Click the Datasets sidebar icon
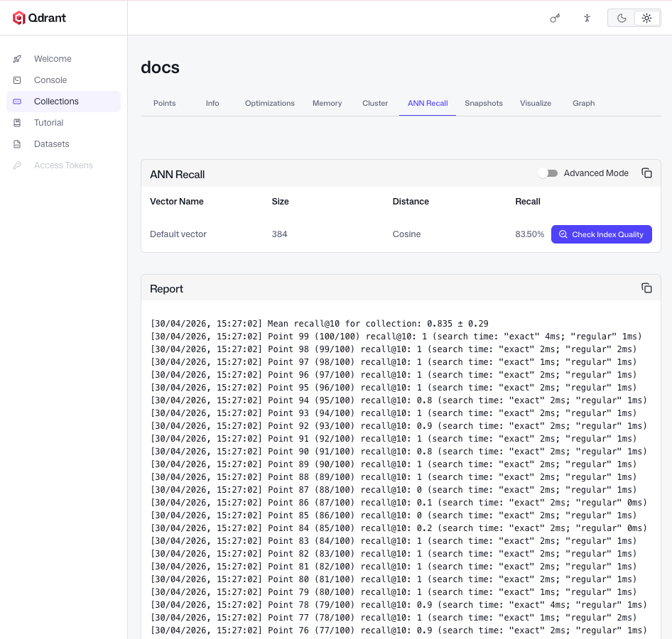 [x=17, y=144]
